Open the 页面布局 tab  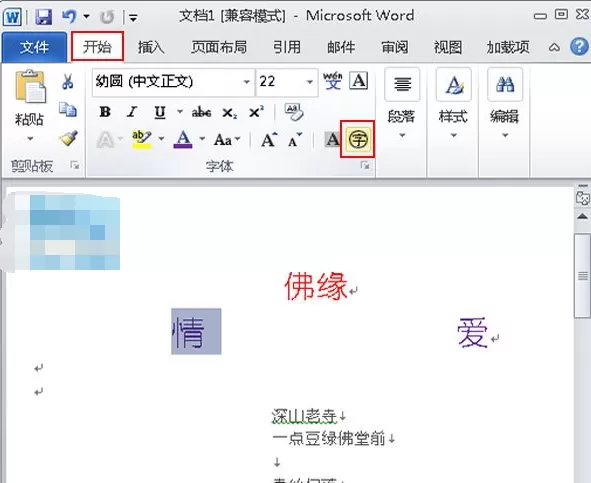[219, 48]
